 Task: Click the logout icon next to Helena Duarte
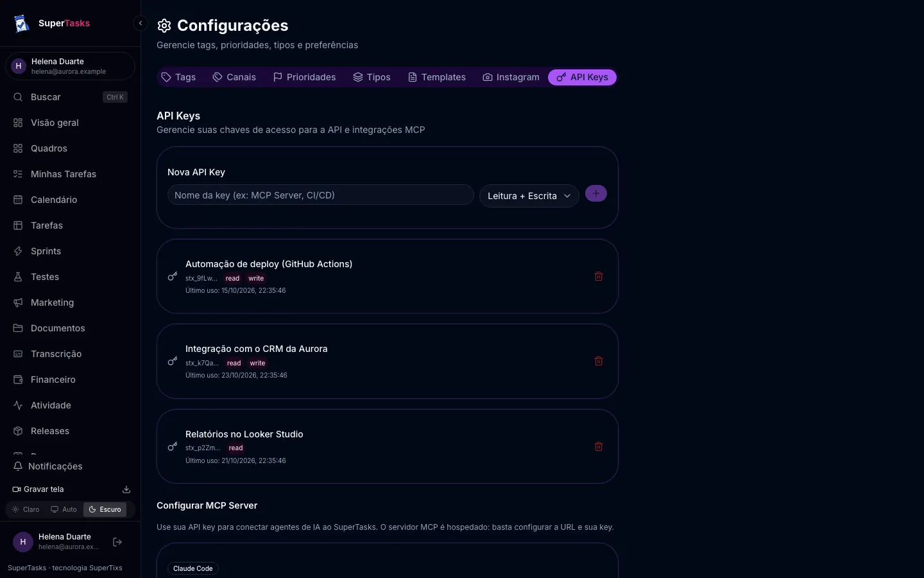pos(117,542)
